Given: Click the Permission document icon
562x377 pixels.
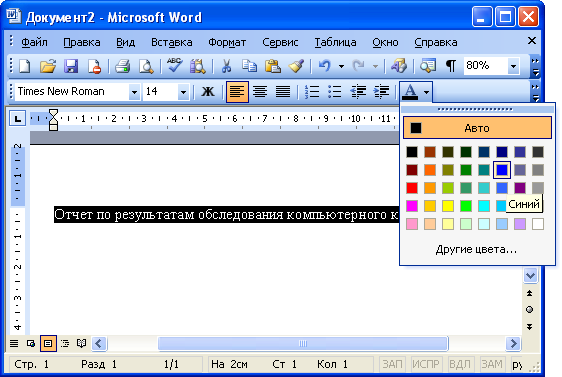Looking at the screenshot, I should (94, 66).
